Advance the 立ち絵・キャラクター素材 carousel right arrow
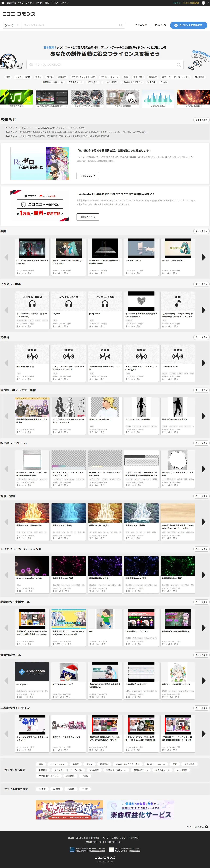The width and height of the screenshot is (210, 868). click(204, 416)
